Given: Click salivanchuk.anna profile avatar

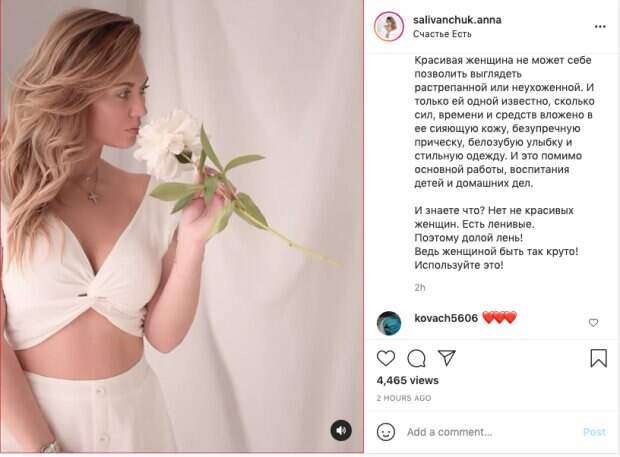Looking at the screenshot, I should pyautogui.click(x=387, y=27).
